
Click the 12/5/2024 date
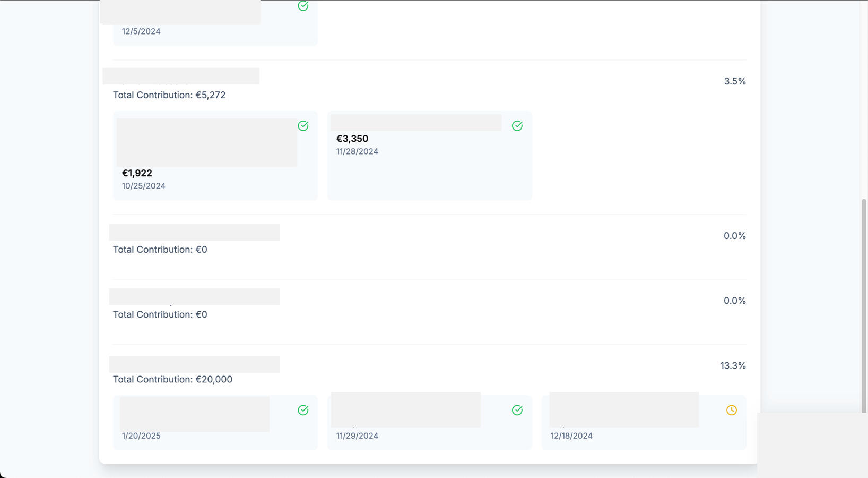coord(141,31)
